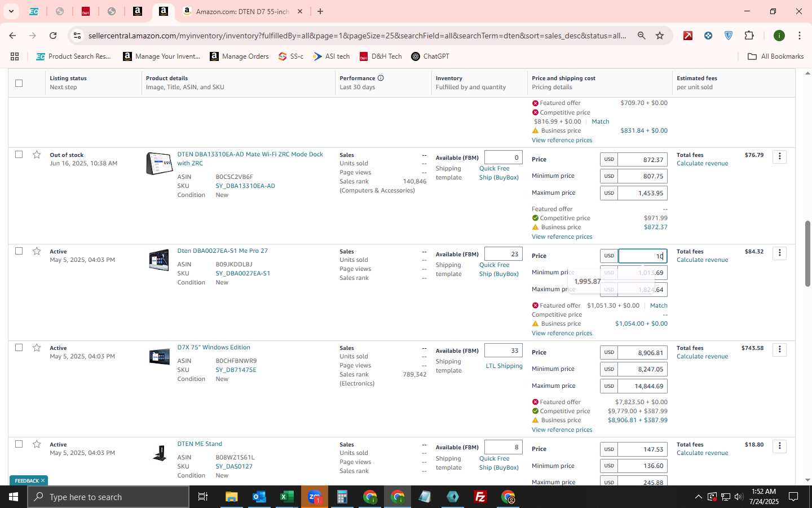Open Manage Orders bookmark
Viewport: 812px width, 508px height.
[239, 56]
